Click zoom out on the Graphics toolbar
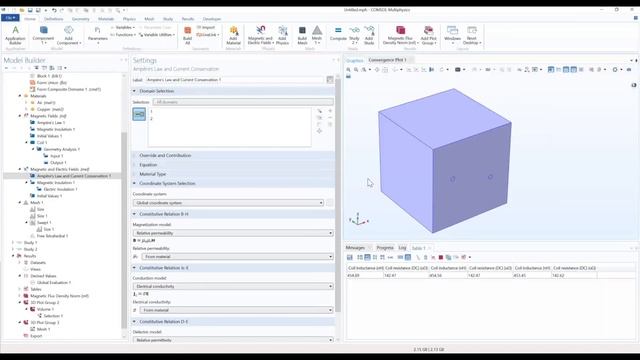 [x=356, y=70]
